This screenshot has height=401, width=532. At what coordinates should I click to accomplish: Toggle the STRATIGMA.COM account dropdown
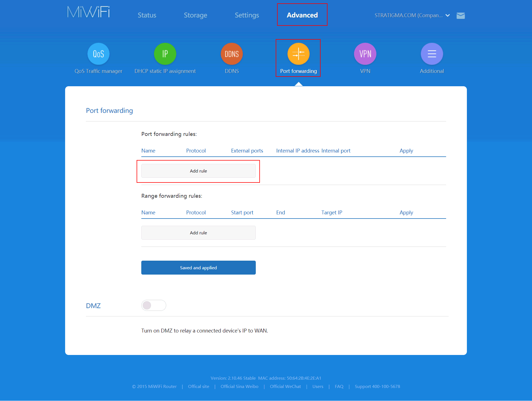[x=449, y=15]
